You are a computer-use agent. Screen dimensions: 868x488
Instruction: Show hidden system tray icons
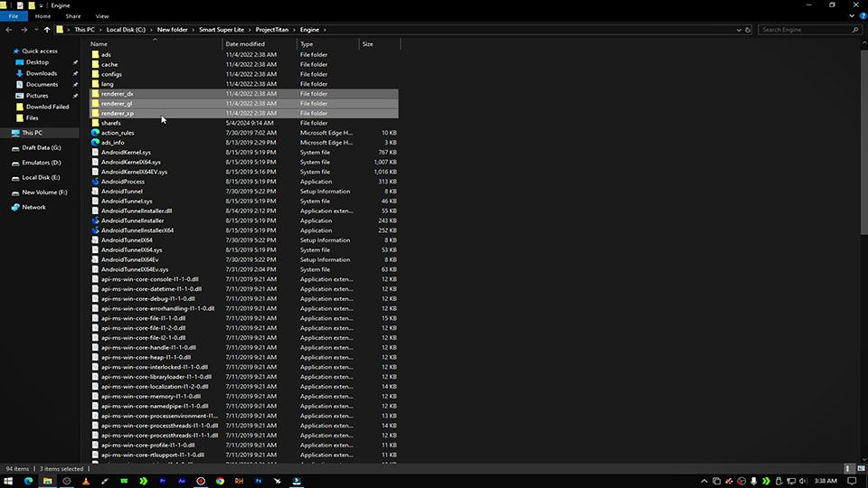[704, 482]
